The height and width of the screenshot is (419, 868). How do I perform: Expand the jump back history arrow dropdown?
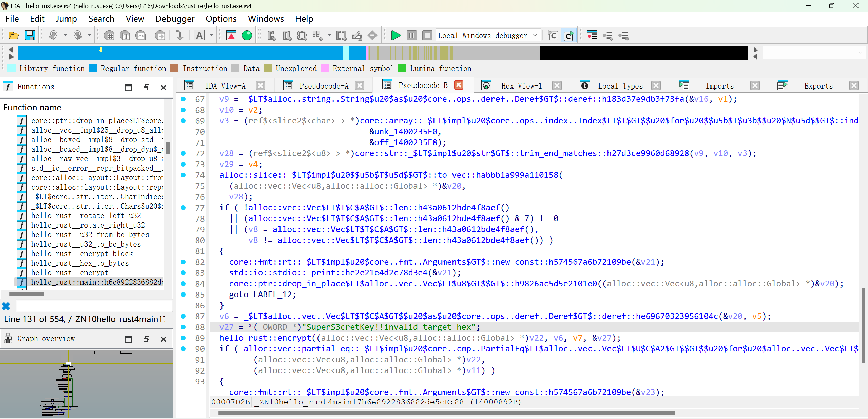pyautogui.click(x=65, y=35)
